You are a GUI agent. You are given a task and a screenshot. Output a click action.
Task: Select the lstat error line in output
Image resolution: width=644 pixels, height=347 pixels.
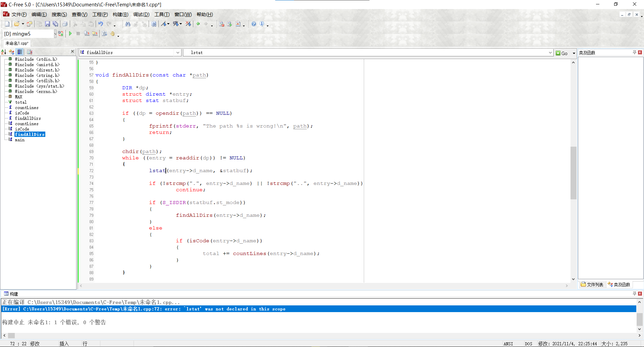pyautogui.click(x=319, y=309)
